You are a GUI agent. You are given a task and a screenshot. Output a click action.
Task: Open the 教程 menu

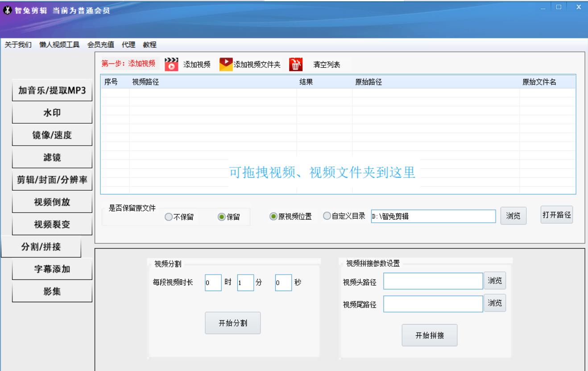click(149, 45)
